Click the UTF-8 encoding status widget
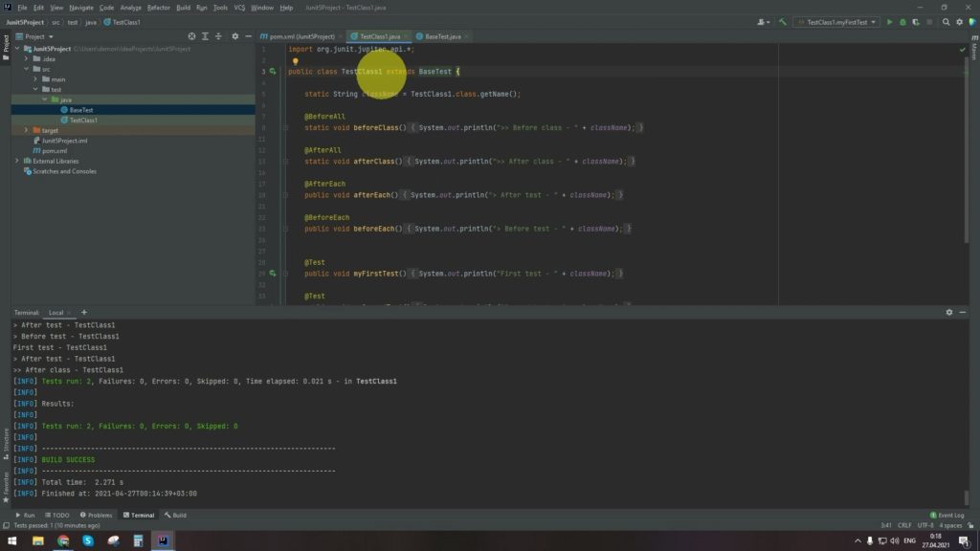This screenshot has height=551, width=980. pyautogui.click(x=925, y=525)
